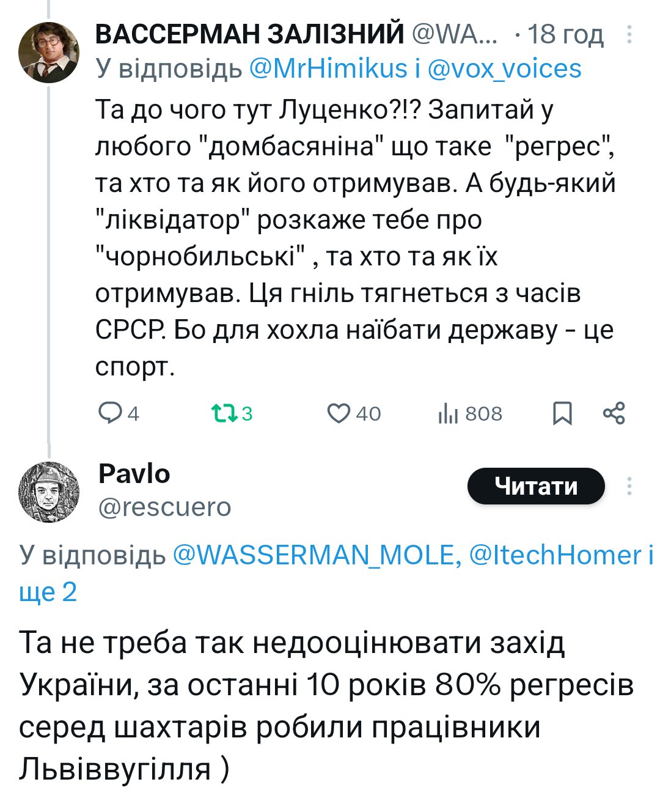
Task: Open the Pavlo display name
Action: coord(134,474)
